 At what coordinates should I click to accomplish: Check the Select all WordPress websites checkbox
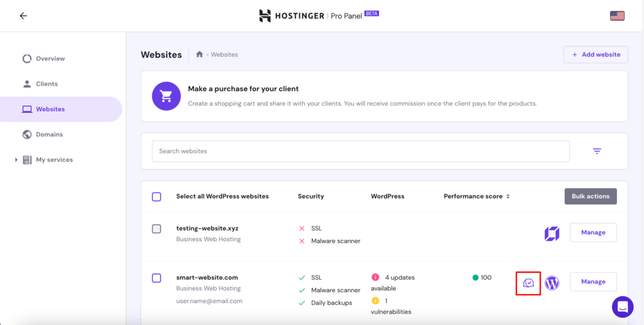point(157,197)
